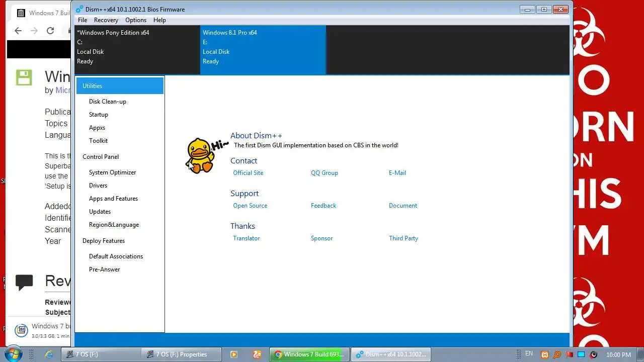The image size is (644, 362).
Task: Click the orange XAMPP tray icon
Action: [544, 355]
